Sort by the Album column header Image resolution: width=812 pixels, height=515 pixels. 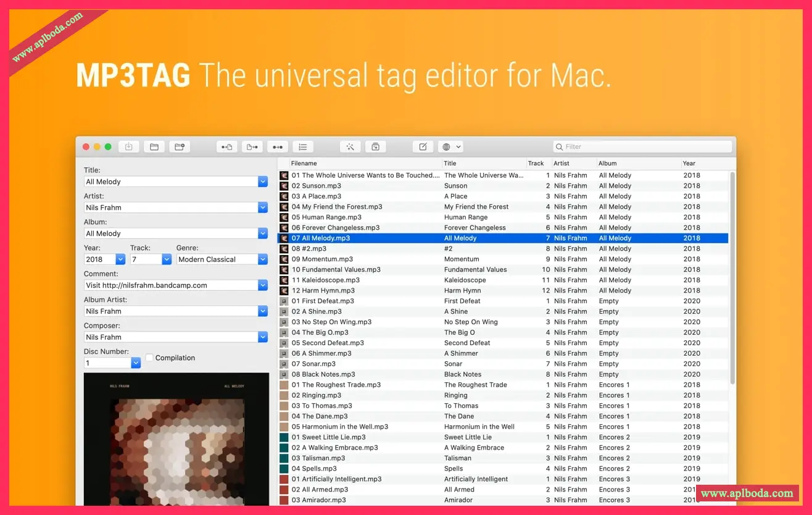(638, 164)
